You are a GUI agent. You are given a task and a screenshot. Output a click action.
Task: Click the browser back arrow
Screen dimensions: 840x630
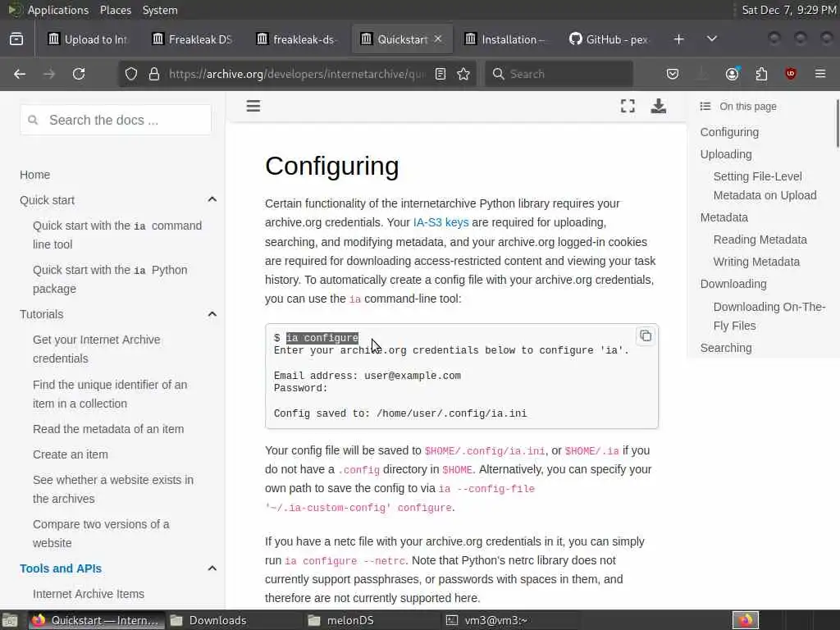pos(20,74)
